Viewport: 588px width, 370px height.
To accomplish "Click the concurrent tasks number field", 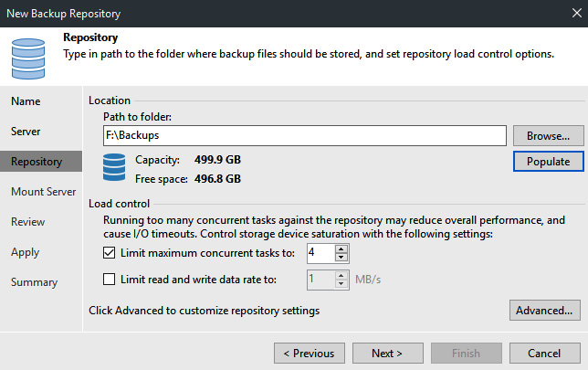I will [321, 253].
